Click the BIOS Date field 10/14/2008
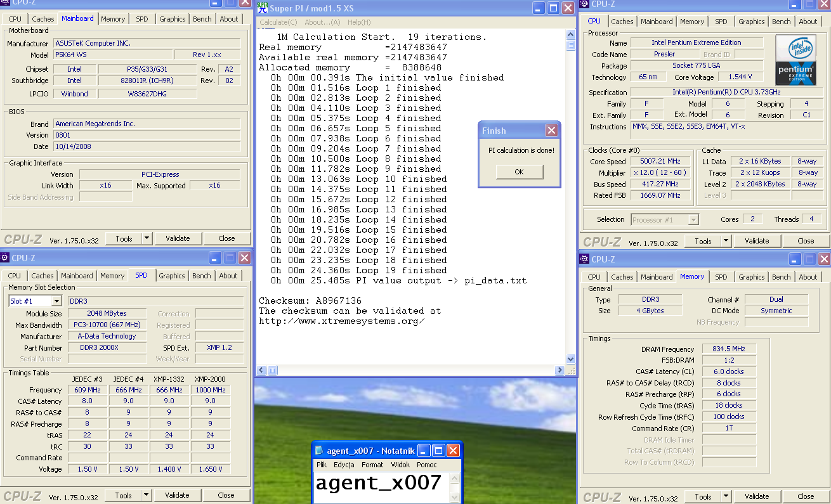831x504 pixels. [x=147, y=146]
